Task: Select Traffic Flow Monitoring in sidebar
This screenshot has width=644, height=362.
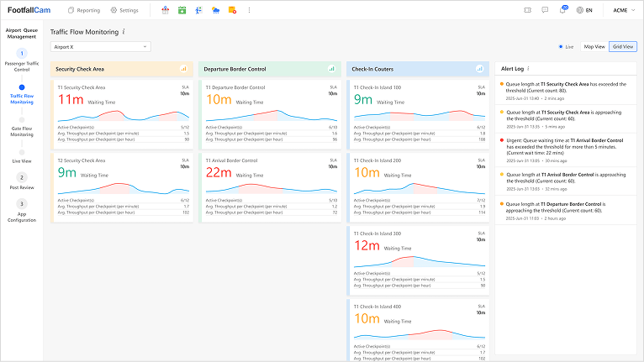Action: [22, 95]
